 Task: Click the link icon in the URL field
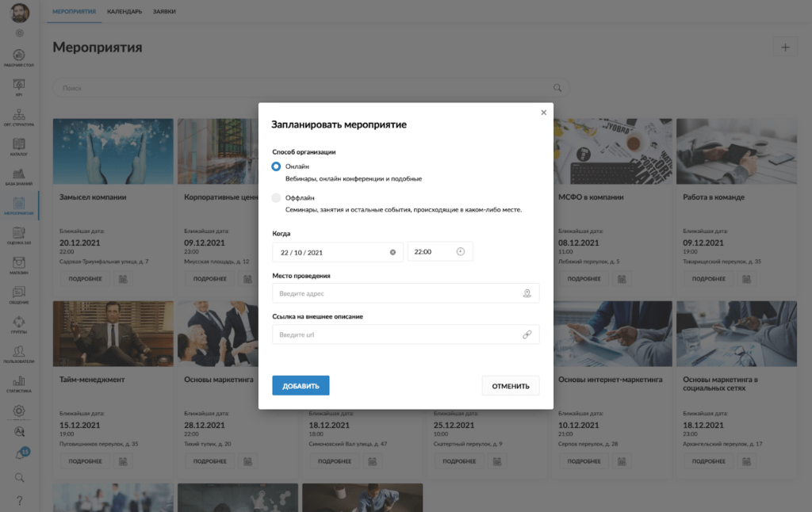(527, 334)
